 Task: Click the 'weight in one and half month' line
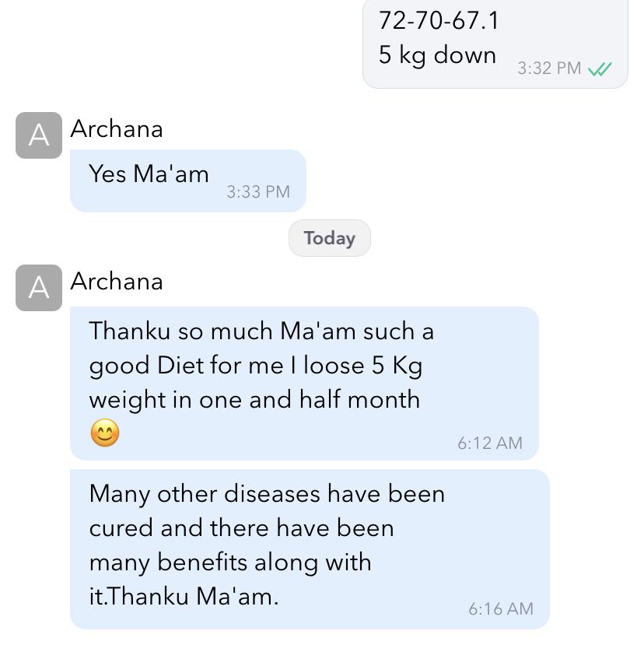point(254,400)
